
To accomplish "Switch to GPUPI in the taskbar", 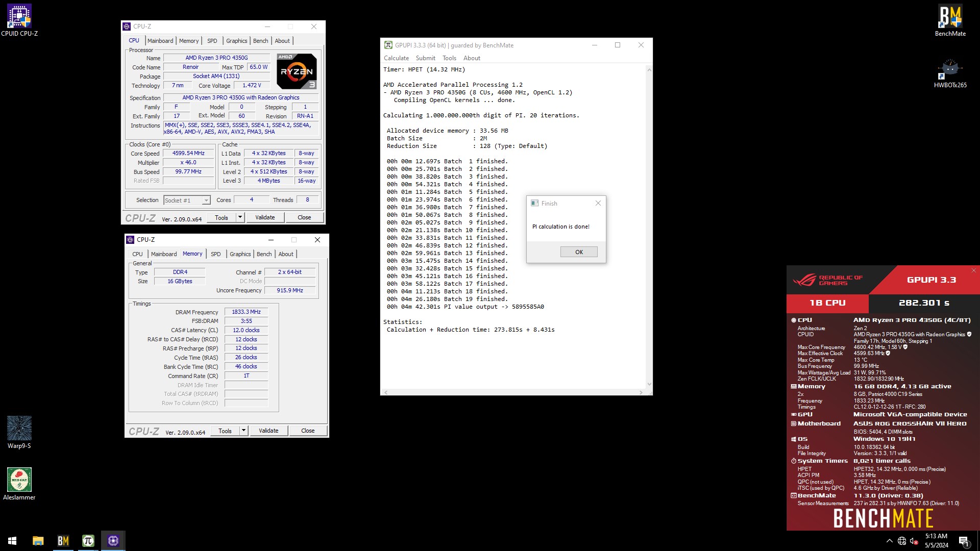I will [88, 541].
